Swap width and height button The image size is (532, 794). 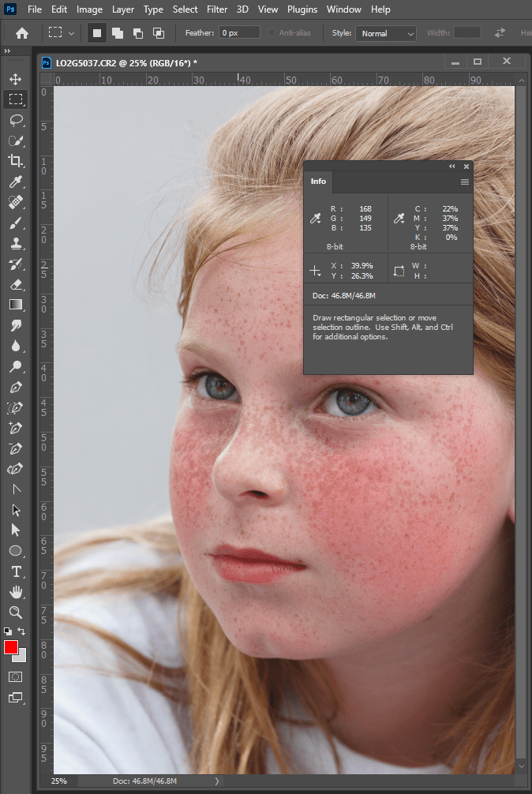point(500,33)
